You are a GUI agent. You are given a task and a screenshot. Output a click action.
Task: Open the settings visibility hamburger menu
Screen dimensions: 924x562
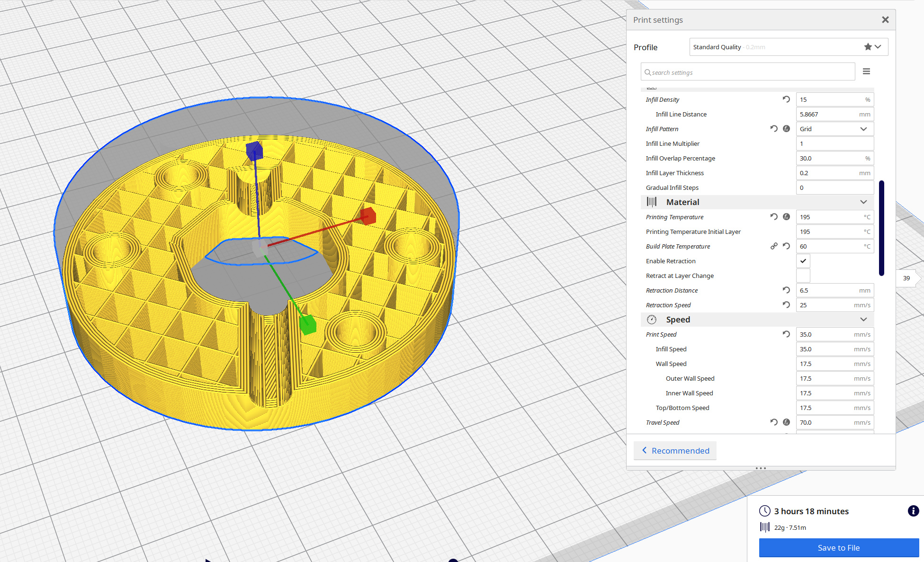coord(866,71)
